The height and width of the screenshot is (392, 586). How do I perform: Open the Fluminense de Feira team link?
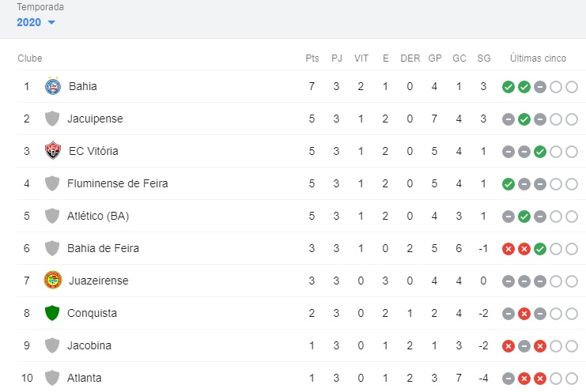click(117, 183)
